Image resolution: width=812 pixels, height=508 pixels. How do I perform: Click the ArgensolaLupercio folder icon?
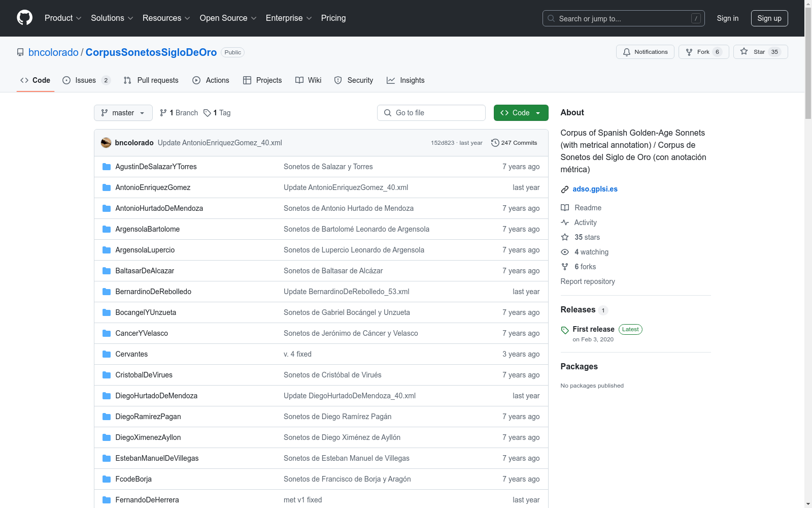107,250
